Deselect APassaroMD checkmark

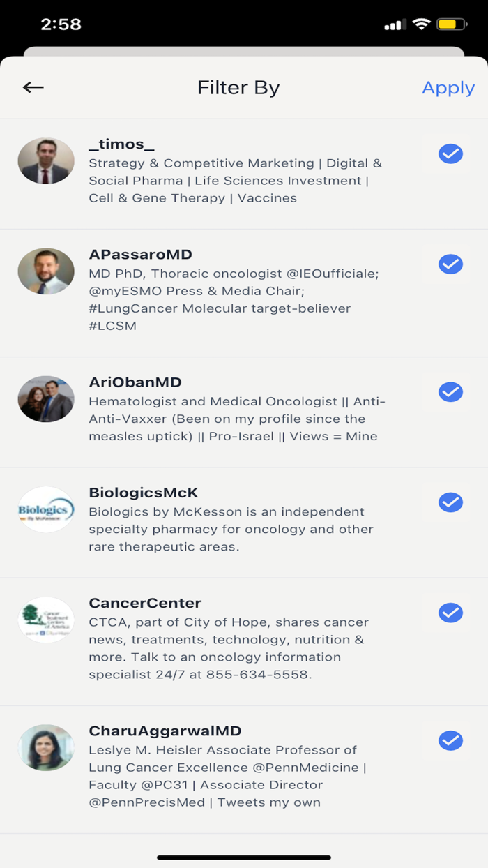450,264
